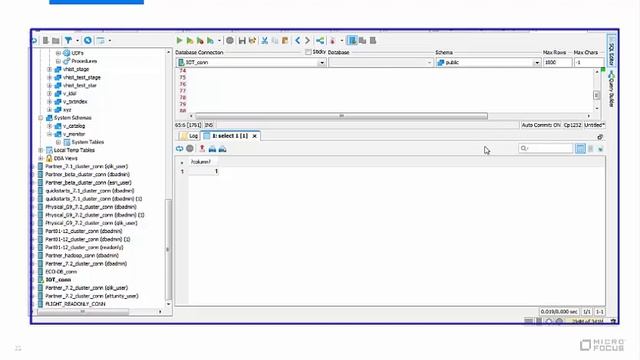Click the Auto Commit ON status indicator
640x360 pixels.
pos(541,125)
